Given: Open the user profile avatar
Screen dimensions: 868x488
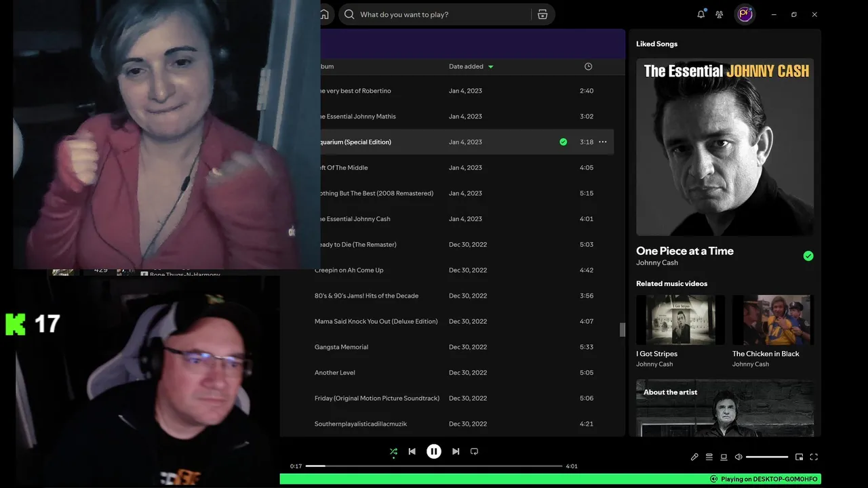Looking at the screenshot, I should click(x=745, y=14).
